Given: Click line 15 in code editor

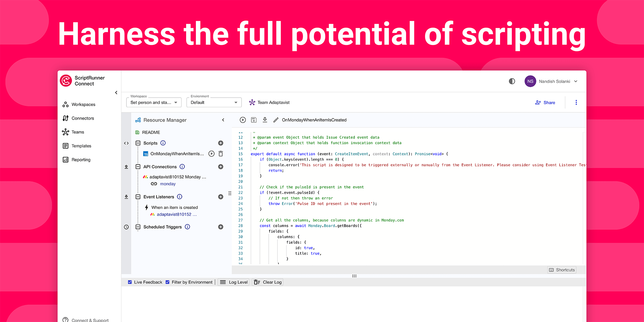Looking at the screenshot, I should point(349,154).
